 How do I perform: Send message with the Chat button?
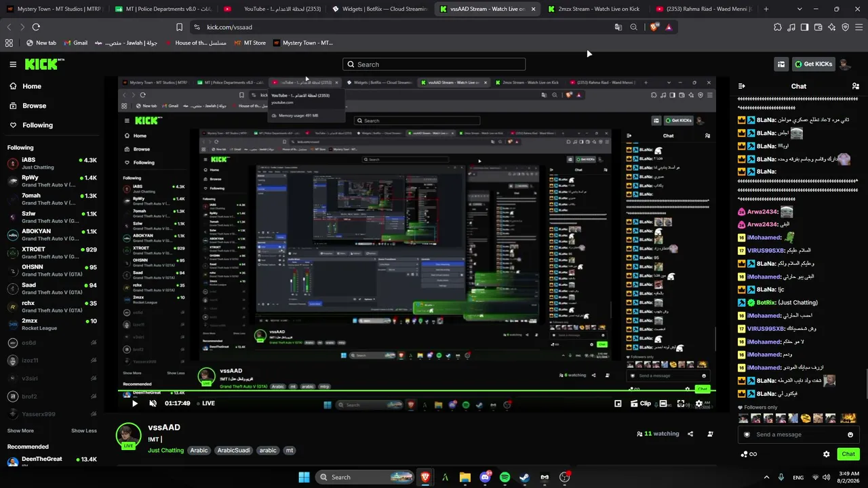click(848, 454)
